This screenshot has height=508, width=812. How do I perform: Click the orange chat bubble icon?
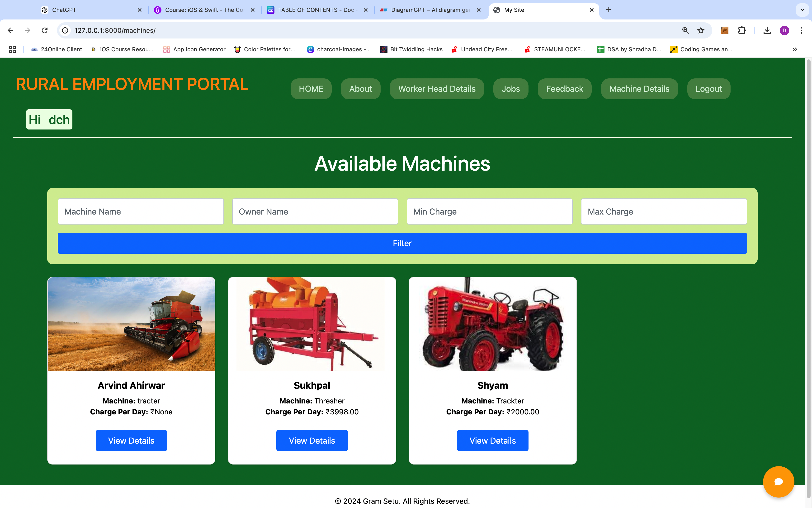778,481
